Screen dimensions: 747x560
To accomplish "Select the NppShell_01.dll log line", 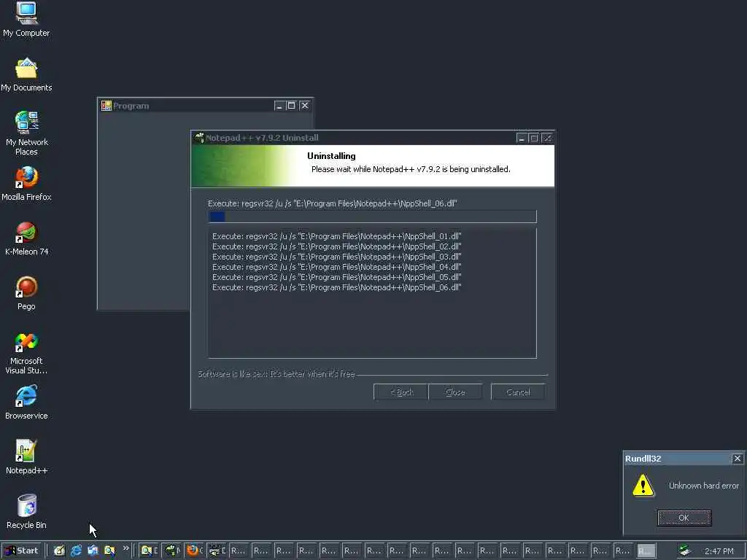I will coord(337,236).
